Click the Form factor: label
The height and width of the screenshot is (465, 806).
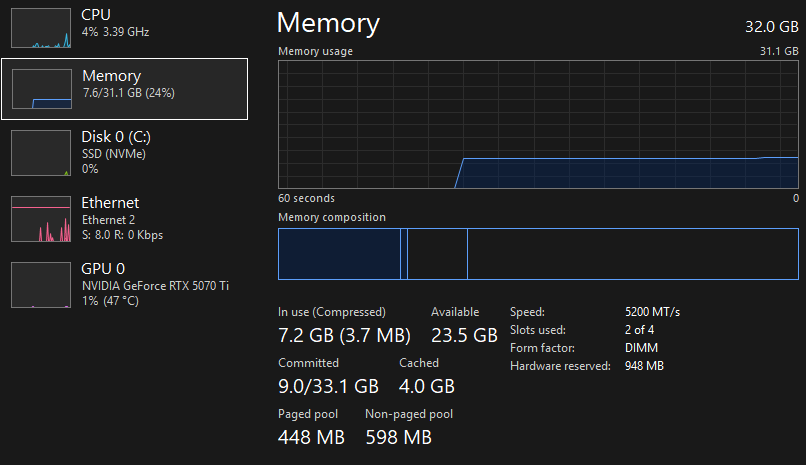[542, 348]
